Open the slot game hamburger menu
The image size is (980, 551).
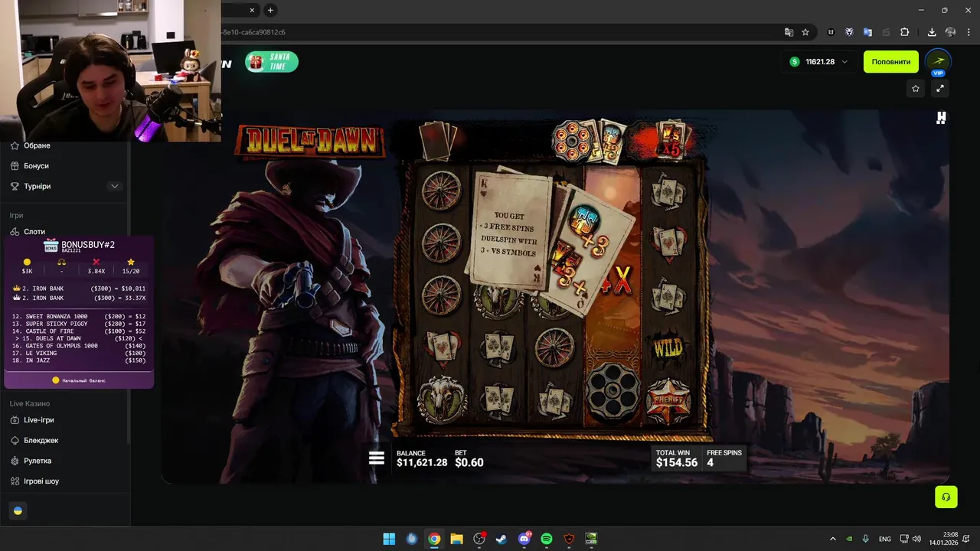click(x=377, y=458)
